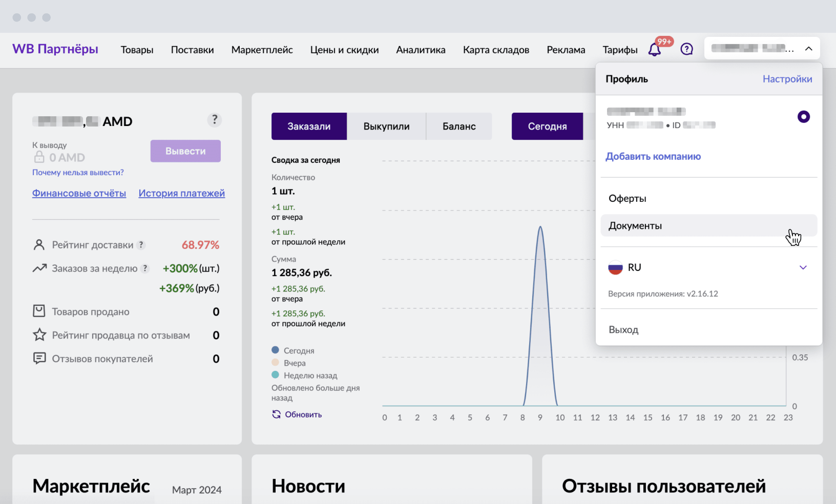Switch to the Заказали tab
Viewport: 836px width, 504px height.
point(309,126)
